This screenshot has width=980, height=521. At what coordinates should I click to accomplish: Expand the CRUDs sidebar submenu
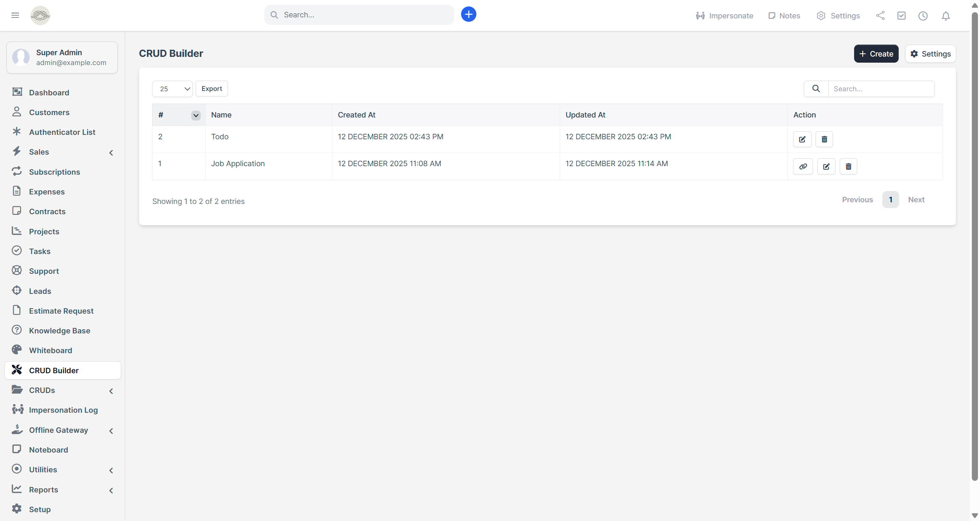click(x=111, y=391)
